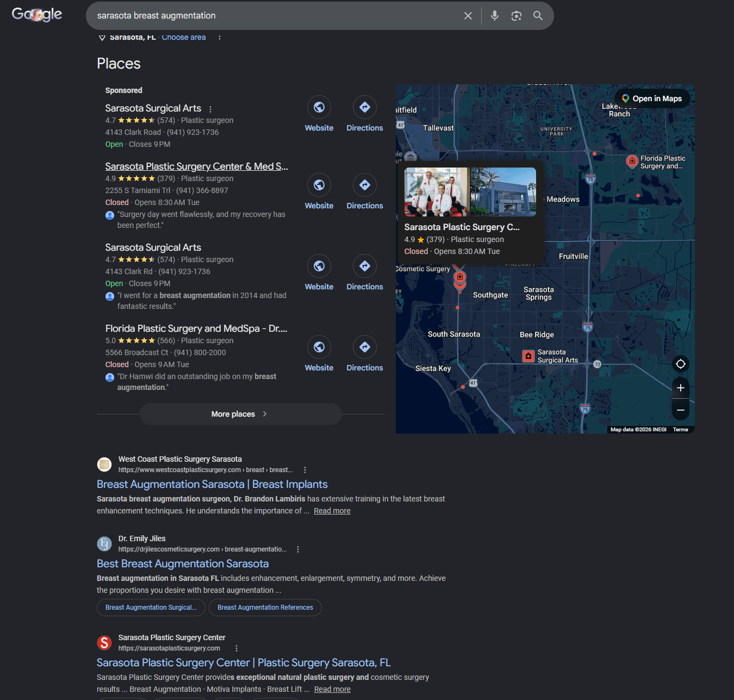Open Sarasota Plastic Surgery Center & Med Spa listing
Image resolution: width=734 pixels, height=700 pixels.
click(197, 166)
